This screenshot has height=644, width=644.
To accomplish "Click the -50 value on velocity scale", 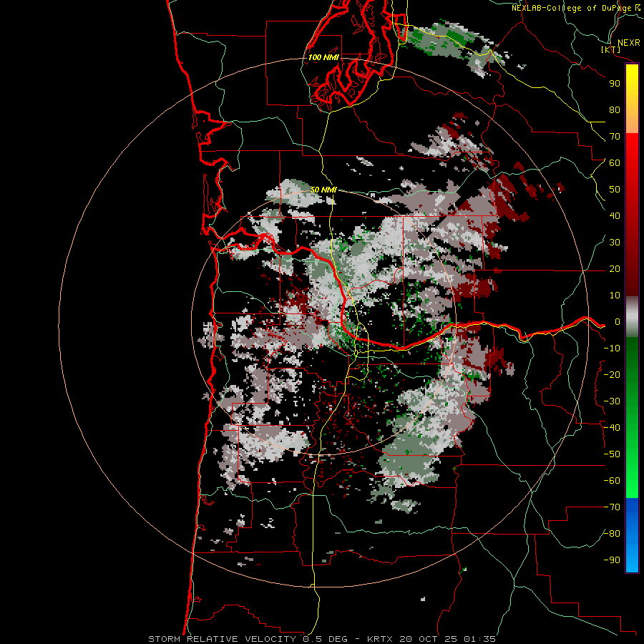I will pyautogui.click(x=612, y=454).
